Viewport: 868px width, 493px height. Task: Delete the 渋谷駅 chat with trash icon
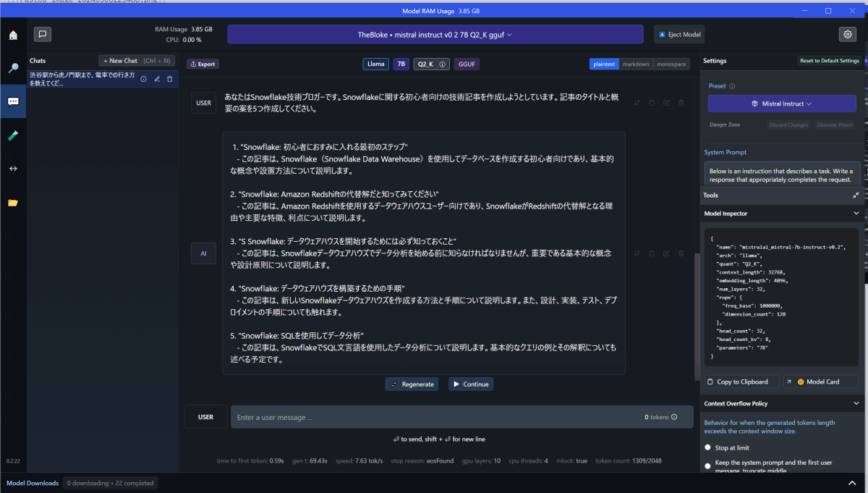pos(170,79)
